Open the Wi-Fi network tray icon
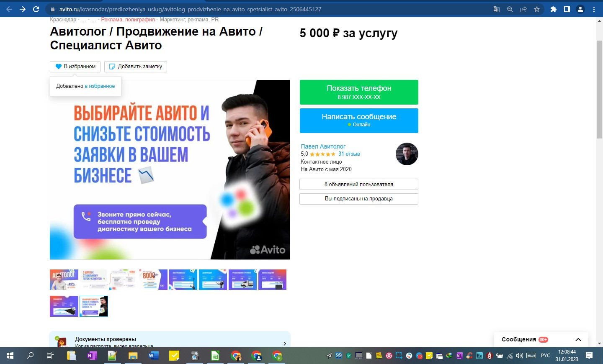 pyautogui.click(x=510, y=356)
